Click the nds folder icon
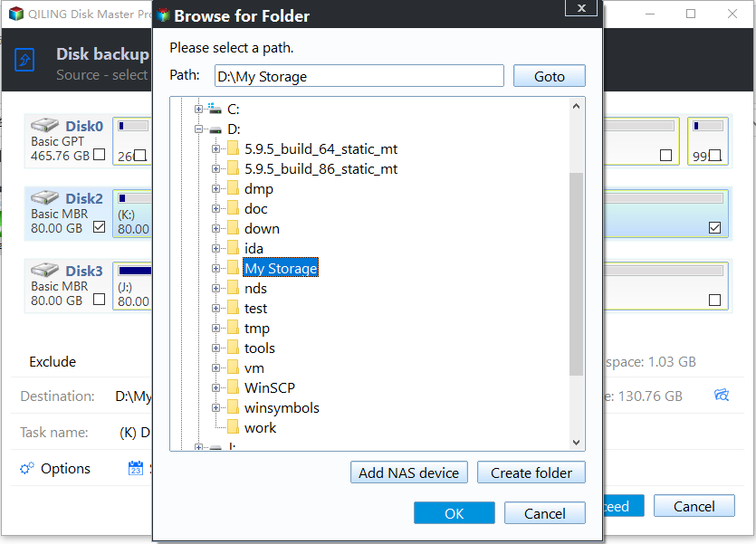 click(x=233, y=287)
